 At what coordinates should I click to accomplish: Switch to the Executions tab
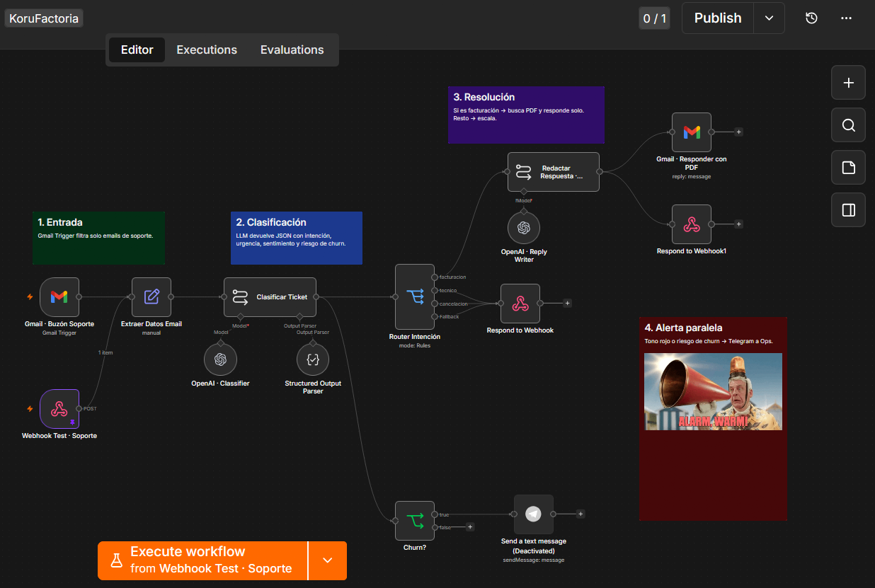pyautogui.click(x=207, y=50)
